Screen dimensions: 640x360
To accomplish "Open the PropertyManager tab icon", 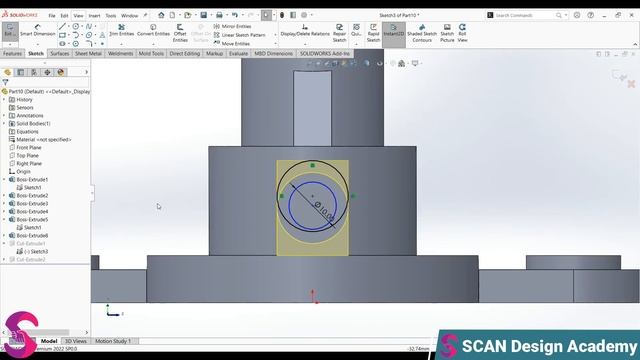I will coord(20,72).
